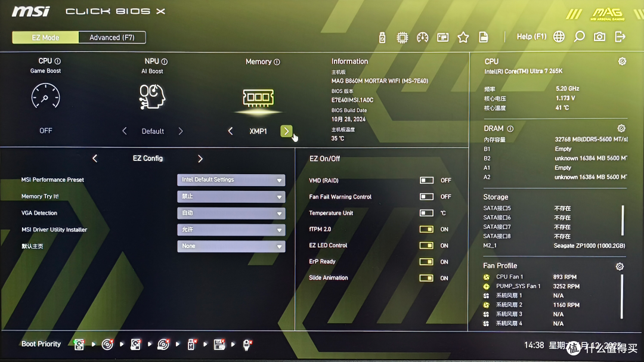Click the CPU chip icon in toolbar
The image size is (644, 362).
(402, 38)
